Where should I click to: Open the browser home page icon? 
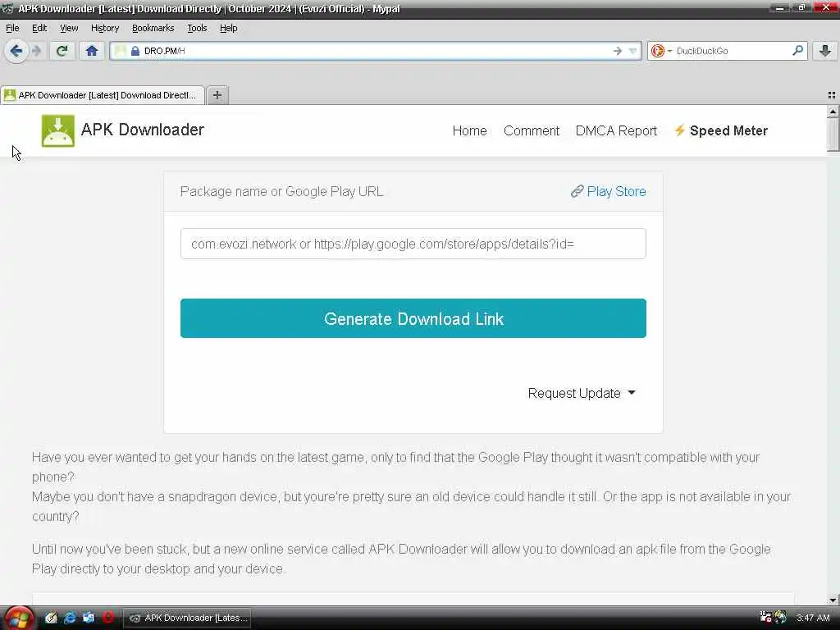[x=92, y=51]
